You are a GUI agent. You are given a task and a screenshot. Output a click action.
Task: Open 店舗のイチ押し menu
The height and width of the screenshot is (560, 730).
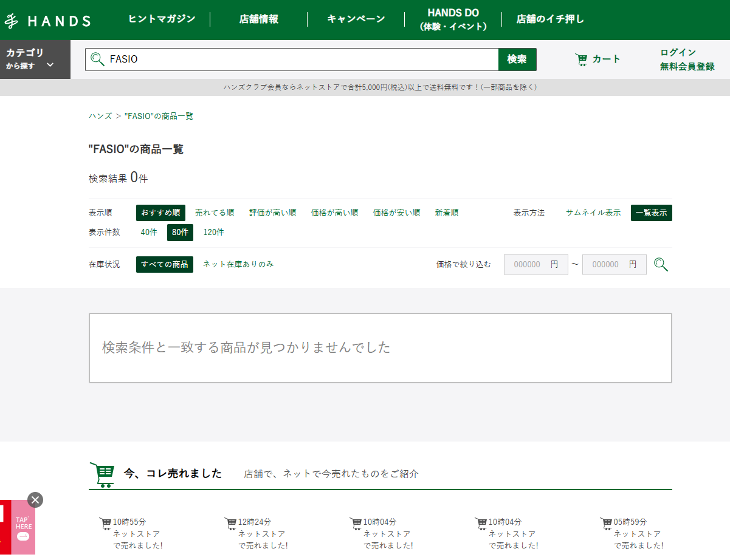pos(551,19)
